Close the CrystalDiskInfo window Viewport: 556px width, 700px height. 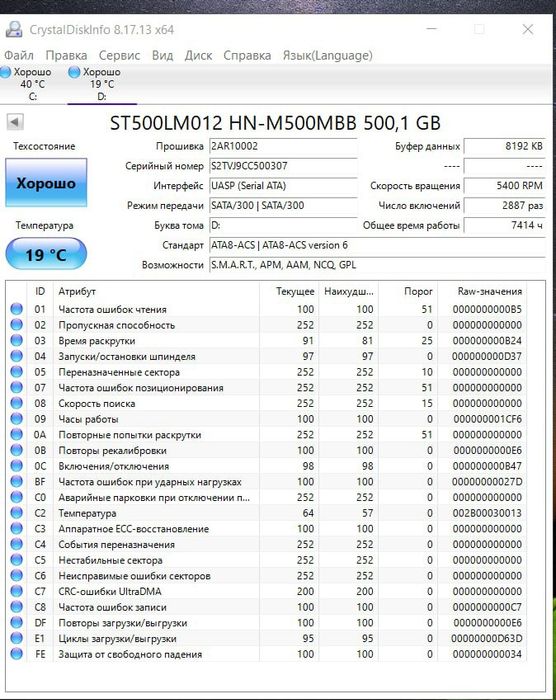click(528, 29)
